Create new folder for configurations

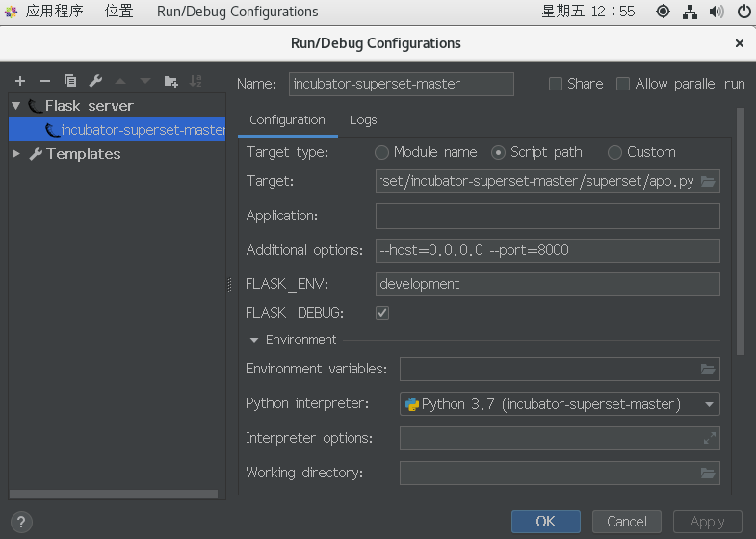tap(170, 81)
